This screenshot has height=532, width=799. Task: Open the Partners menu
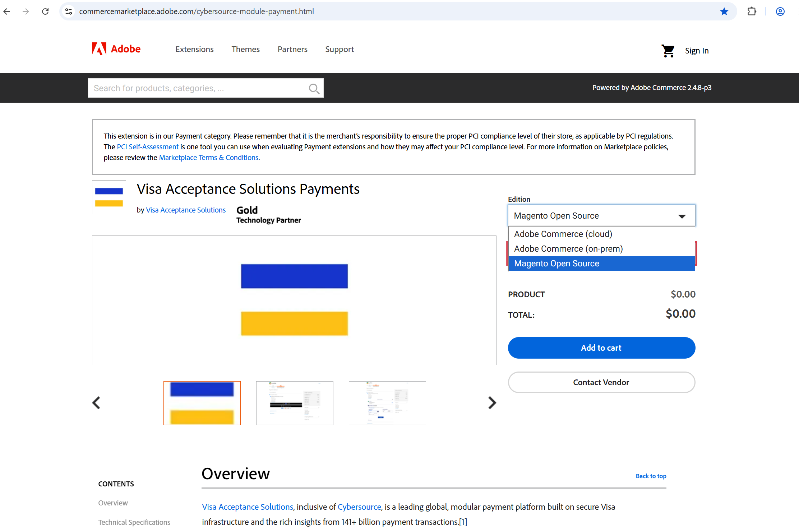tap(292, 49)
